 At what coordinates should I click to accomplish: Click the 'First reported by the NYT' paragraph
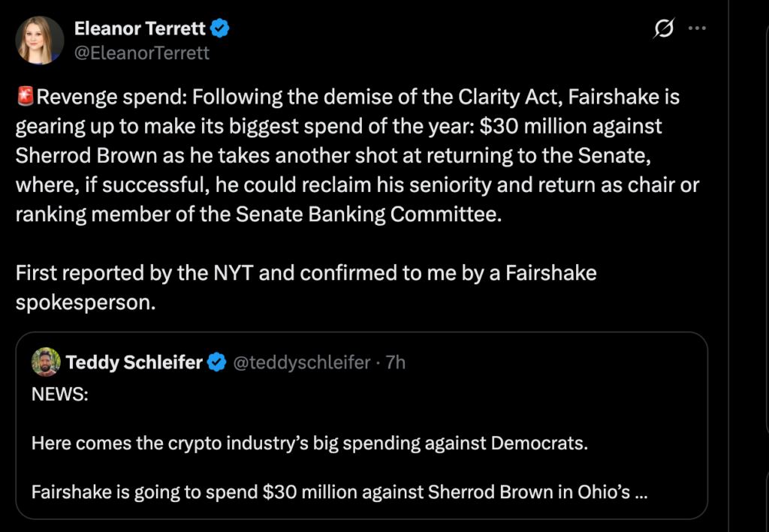(x=306, y=287)
